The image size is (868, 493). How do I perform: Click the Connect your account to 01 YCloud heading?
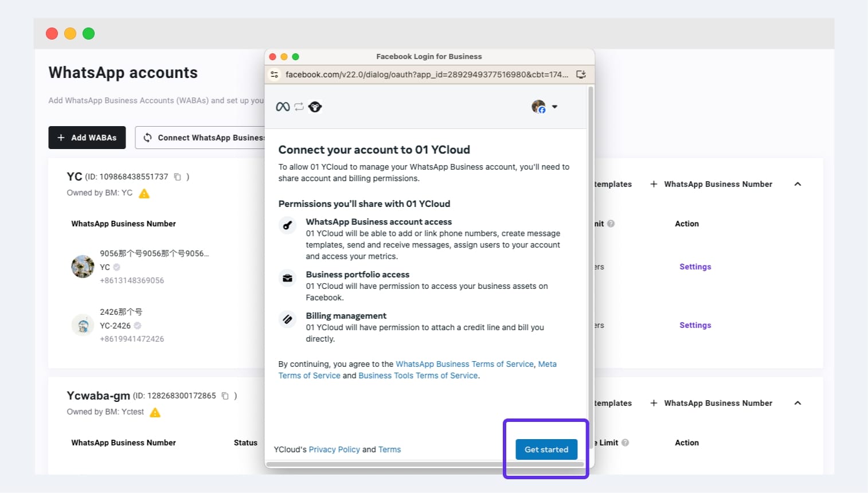[374, 150]
